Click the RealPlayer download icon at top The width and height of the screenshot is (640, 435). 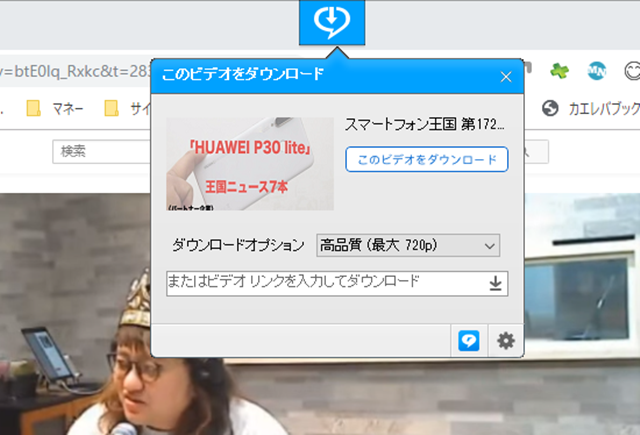(x=332, y=22)
